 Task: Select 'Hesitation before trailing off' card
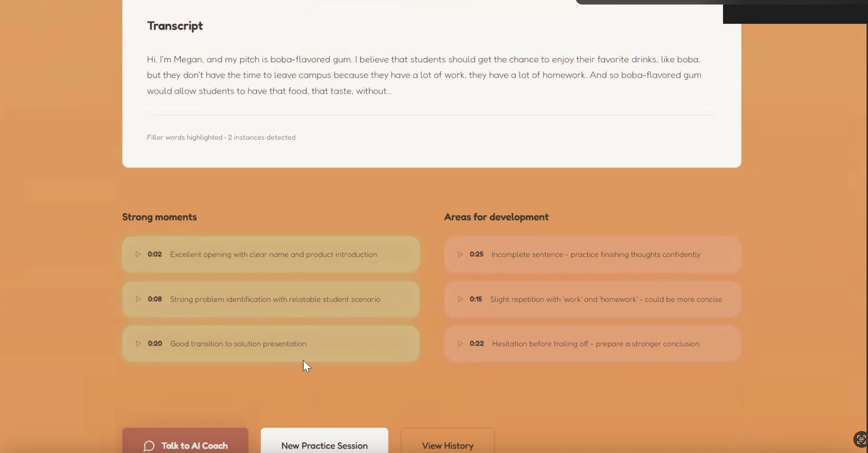coord(595,344)
